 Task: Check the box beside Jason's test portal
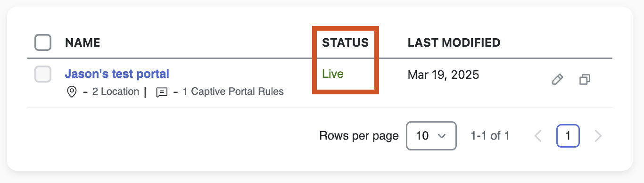(x=43, y=74)
